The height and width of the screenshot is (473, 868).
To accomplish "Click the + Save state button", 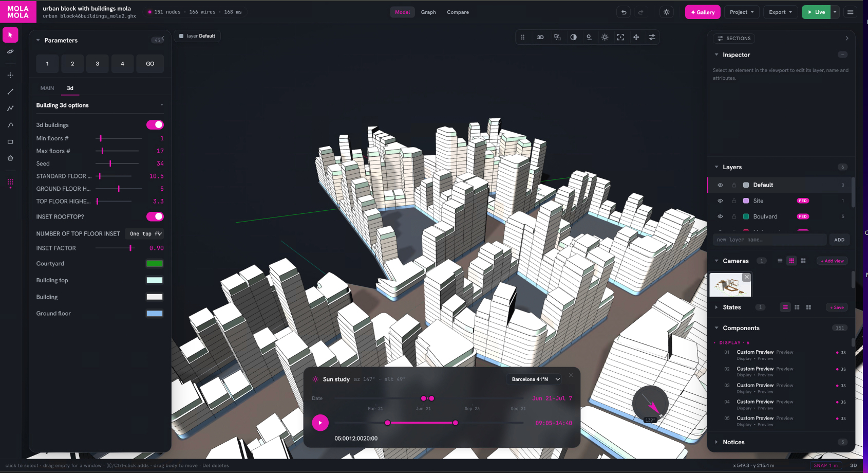I will pyautogui.click(x=837, y=307).
